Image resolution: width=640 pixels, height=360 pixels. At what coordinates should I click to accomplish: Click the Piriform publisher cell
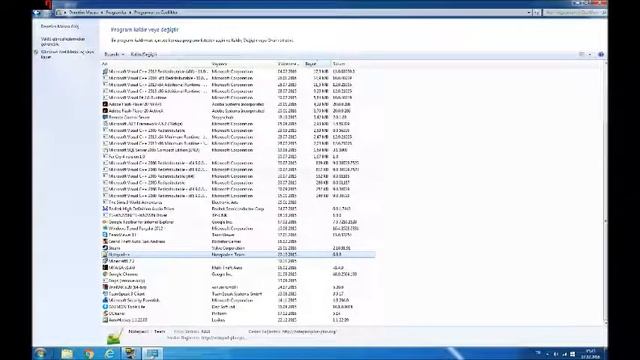(x=219, y=313)
